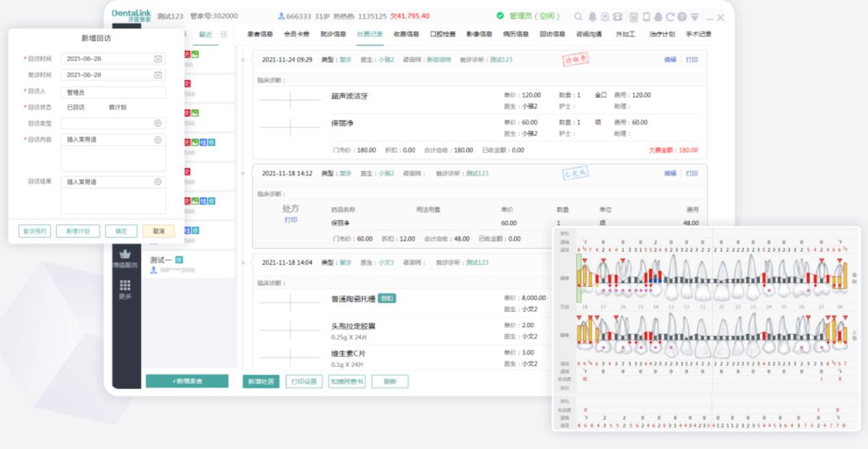Click in the 回访人 input field
The image size is (868, 449).
click(x=113, y=92)
